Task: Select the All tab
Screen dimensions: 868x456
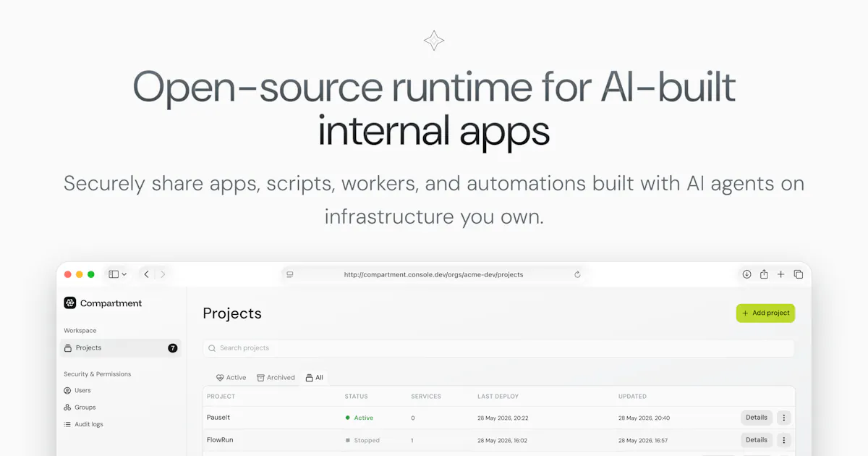Action: click(x=315, y=378)
